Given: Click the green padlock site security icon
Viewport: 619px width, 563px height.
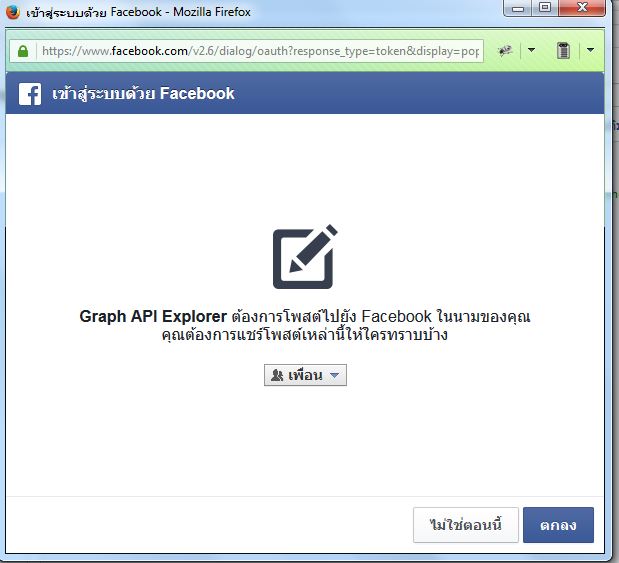Looking at the screenshot, I should [x=23, y=51].
